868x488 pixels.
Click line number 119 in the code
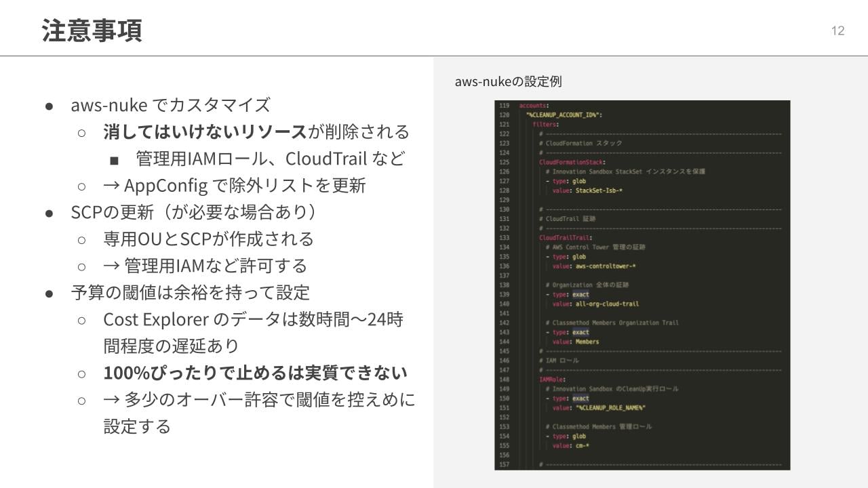[504, 106]
